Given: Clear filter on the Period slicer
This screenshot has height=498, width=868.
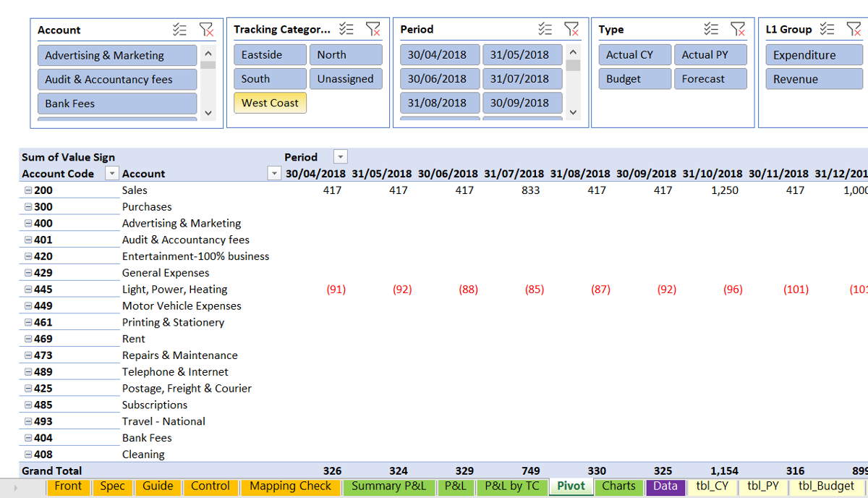Looking at the screenshot, I should (571, 29).
